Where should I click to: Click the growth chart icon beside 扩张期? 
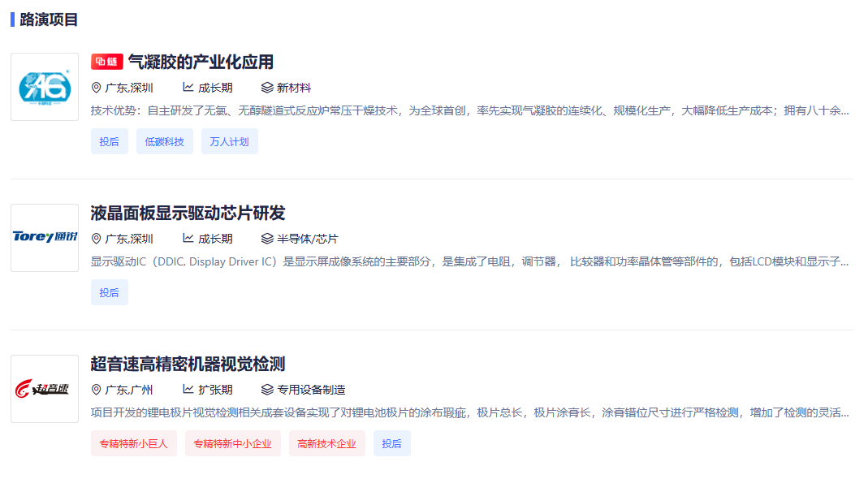[188, 390]
